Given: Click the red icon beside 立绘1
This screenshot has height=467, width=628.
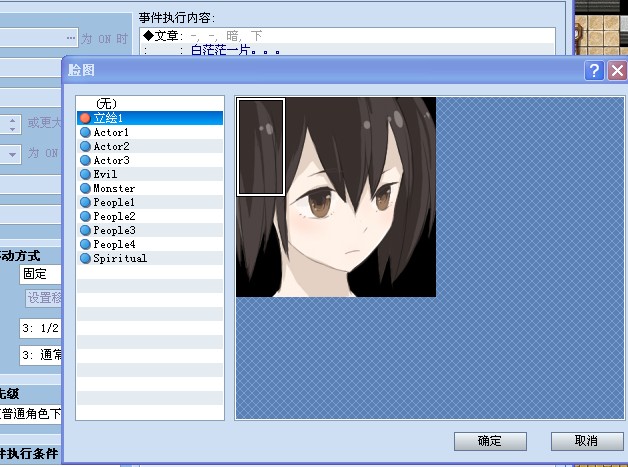Looking at the screenshot, I should coord(85,118).
